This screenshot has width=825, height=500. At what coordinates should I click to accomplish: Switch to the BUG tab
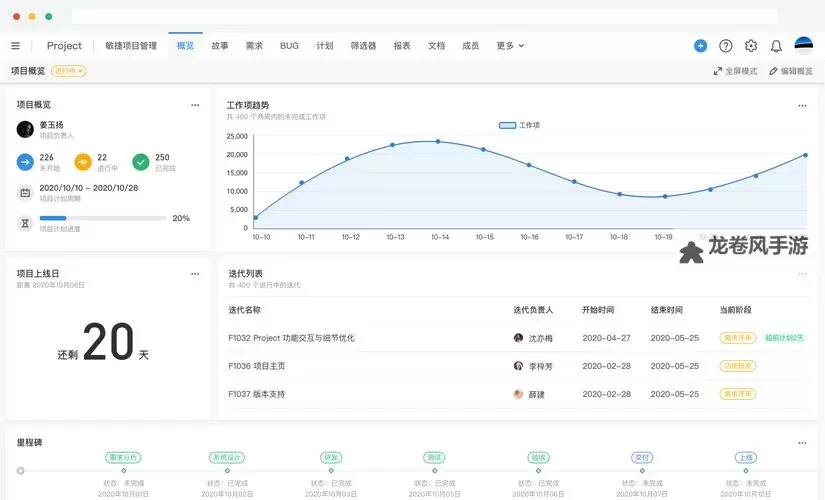pos(289,46)
